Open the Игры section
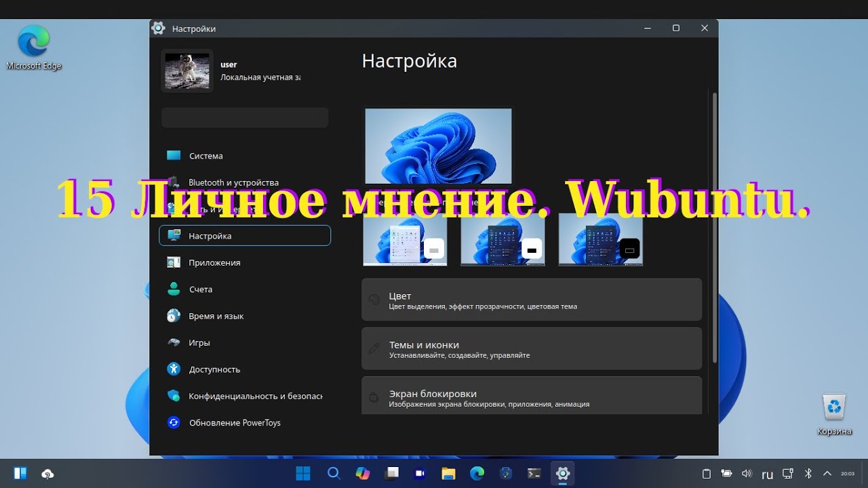The height and width of the screenshot is (488, 868). [x=245, y=343]
